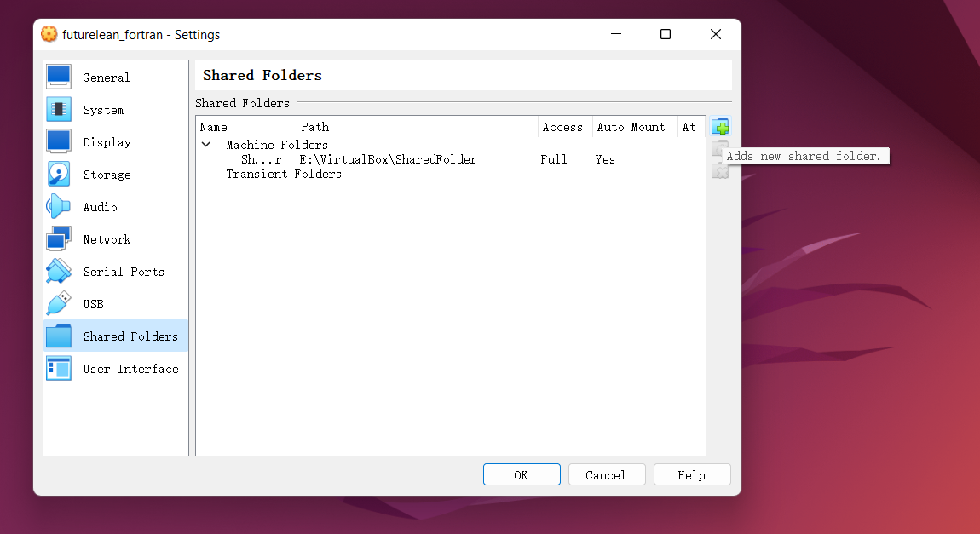The width and height of the screenshot is (980, 534).
Task: Open the Serial Ports settings page
Action: click(123, 271)
